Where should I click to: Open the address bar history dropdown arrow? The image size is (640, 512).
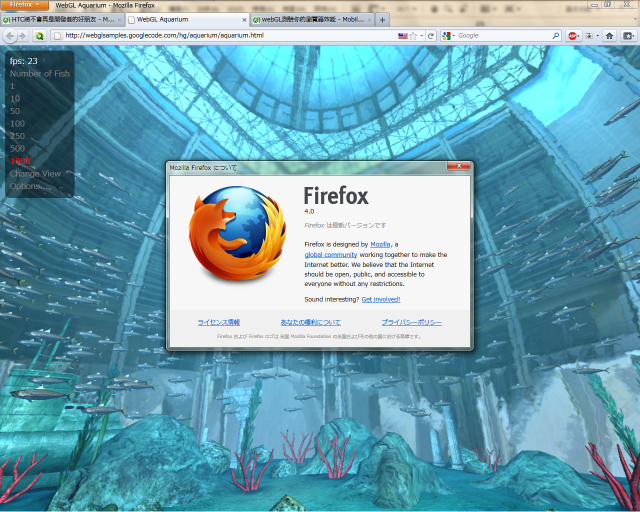tap(422, 36)
